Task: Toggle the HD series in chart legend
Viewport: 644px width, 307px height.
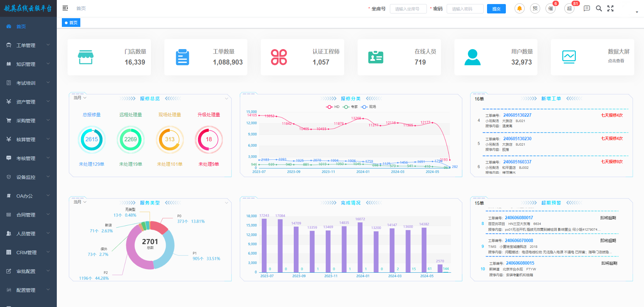Action: click(x=332, y=107)
